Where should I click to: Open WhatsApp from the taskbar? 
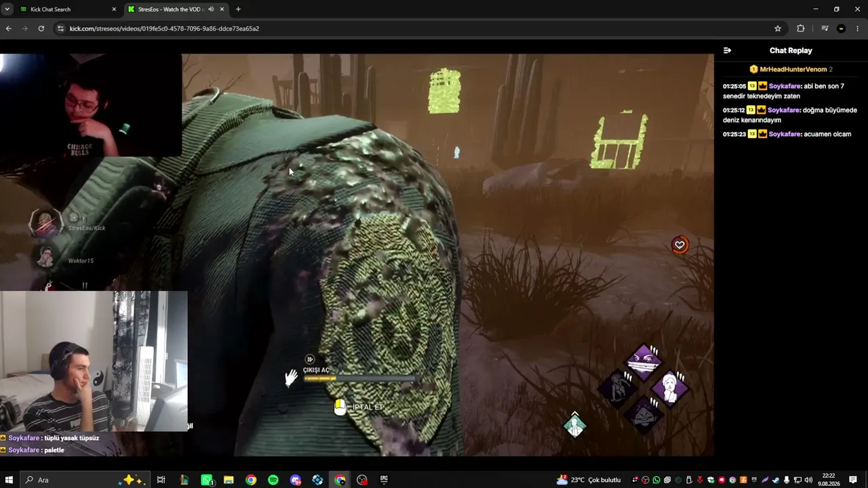click(x=207, y=480)
